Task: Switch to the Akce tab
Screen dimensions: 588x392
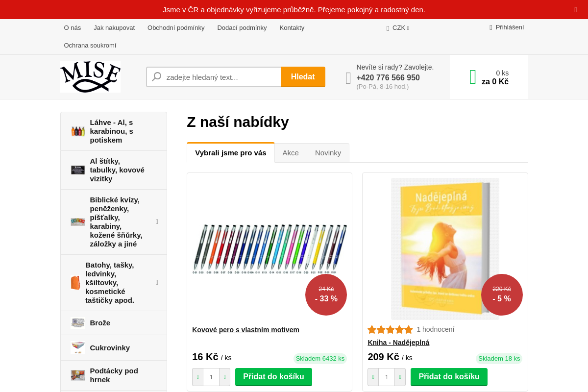Action: [x=291, y=153]
